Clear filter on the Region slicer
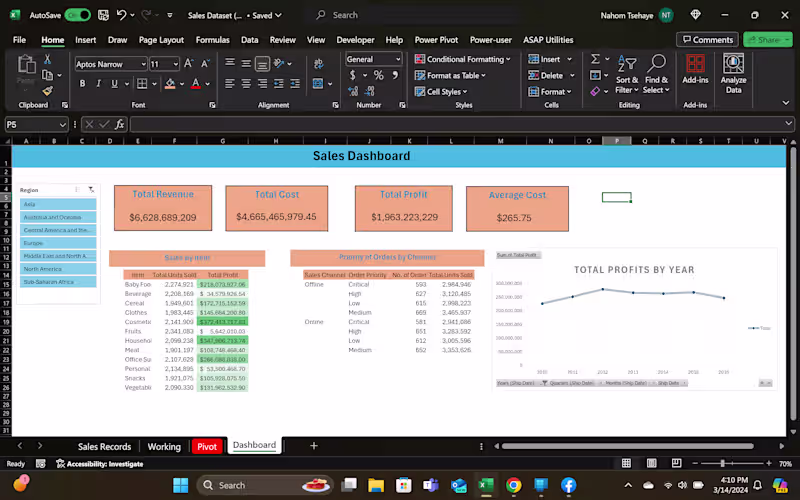The image size is (800, 500). 91,190
